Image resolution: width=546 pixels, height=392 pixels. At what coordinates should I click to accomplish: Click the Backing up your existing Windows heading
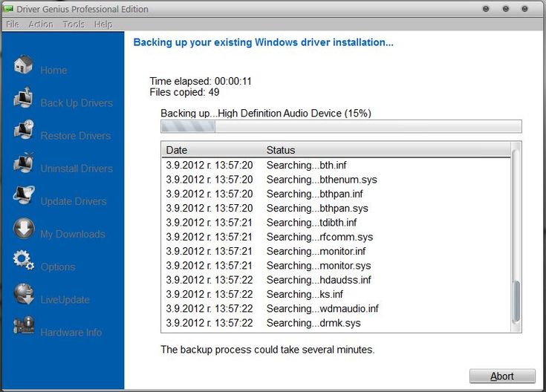[263, 42]
